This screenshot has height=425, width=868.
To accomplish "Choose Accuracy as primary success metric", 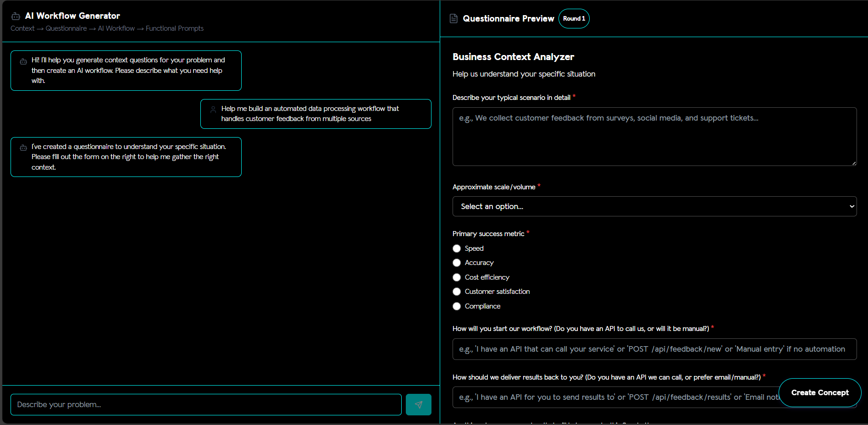I will click(x=457, y=263).
